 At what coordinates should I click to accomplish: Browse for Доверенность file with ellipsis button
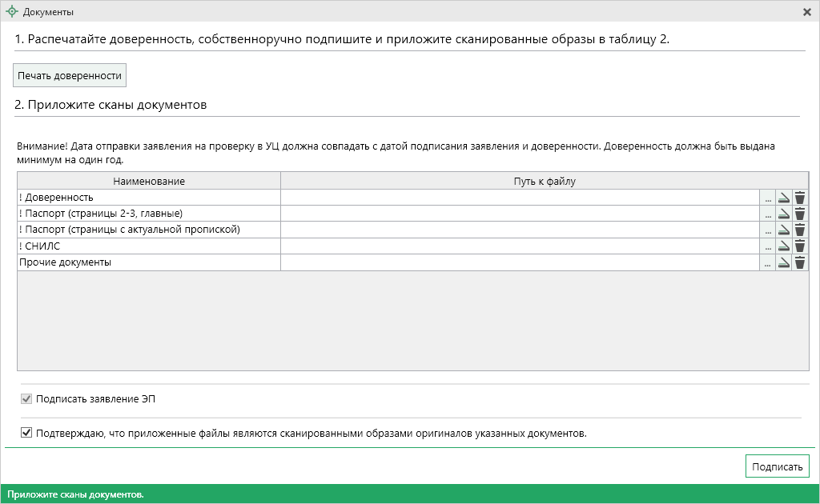pyautogui.click(x=767, y=198)
